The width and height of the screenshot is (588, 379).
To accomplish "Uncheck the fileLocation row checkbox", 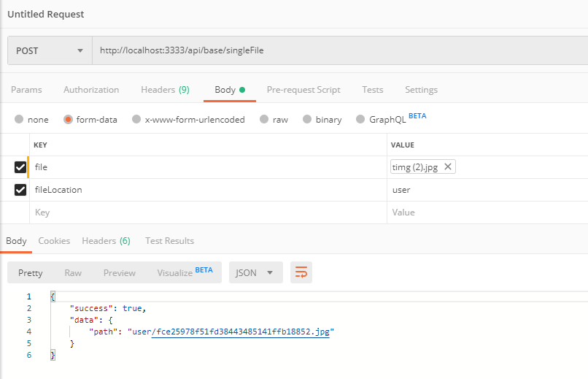I will coord(20,190).
